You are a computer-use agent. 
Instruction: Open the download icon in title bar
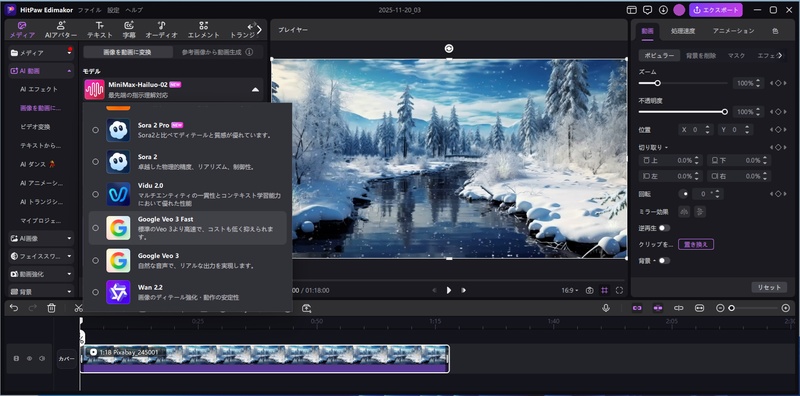tap(663, 10)
